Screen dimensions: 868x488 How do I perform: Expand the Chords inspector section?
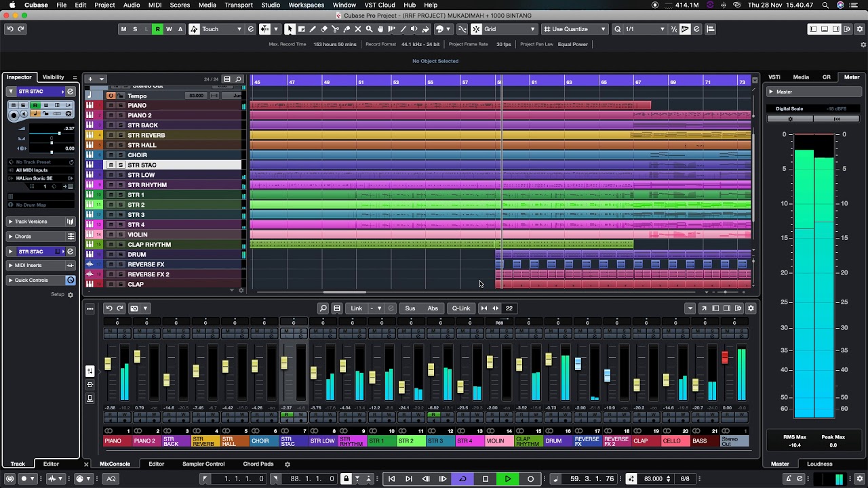click(x=11, y=237)
